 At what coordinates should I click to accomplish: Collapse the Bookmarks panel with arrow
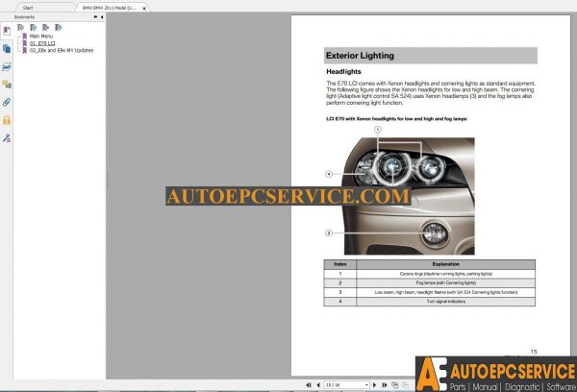(x=102, y=17)
